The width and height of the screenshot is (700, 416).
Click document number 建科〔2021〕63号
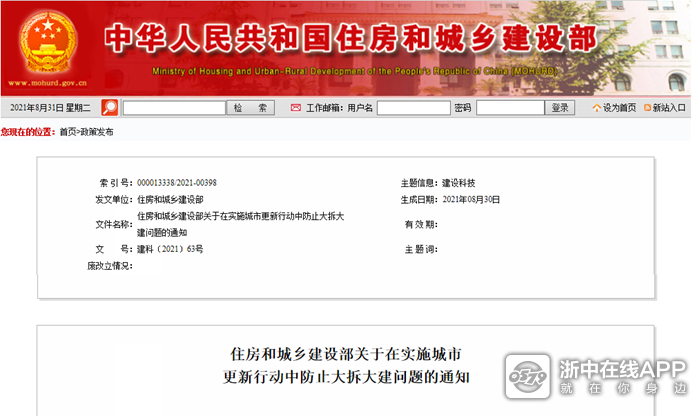(170, 249)
